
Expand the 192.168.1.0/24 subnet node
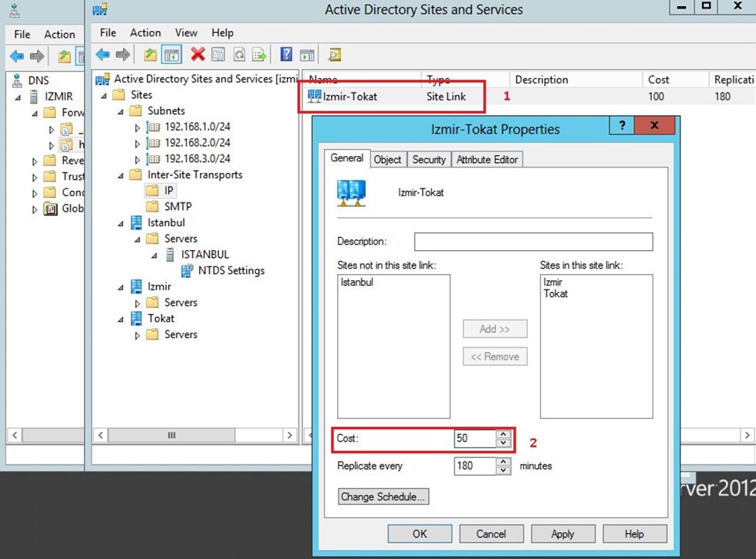coord(137,127)
